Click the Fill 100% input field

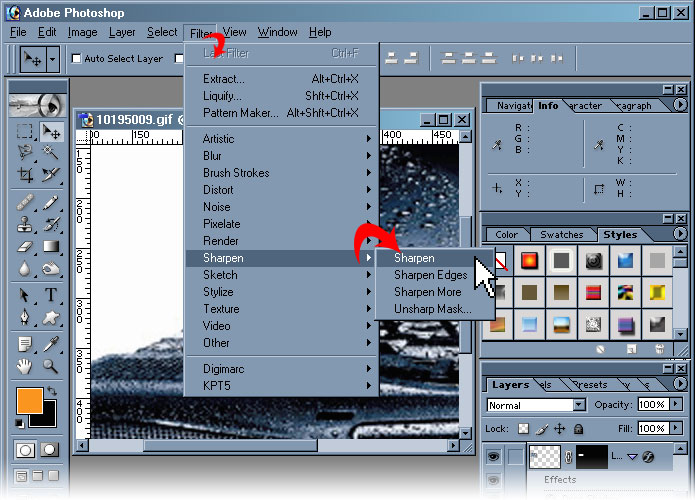click(x=653, y=428)
